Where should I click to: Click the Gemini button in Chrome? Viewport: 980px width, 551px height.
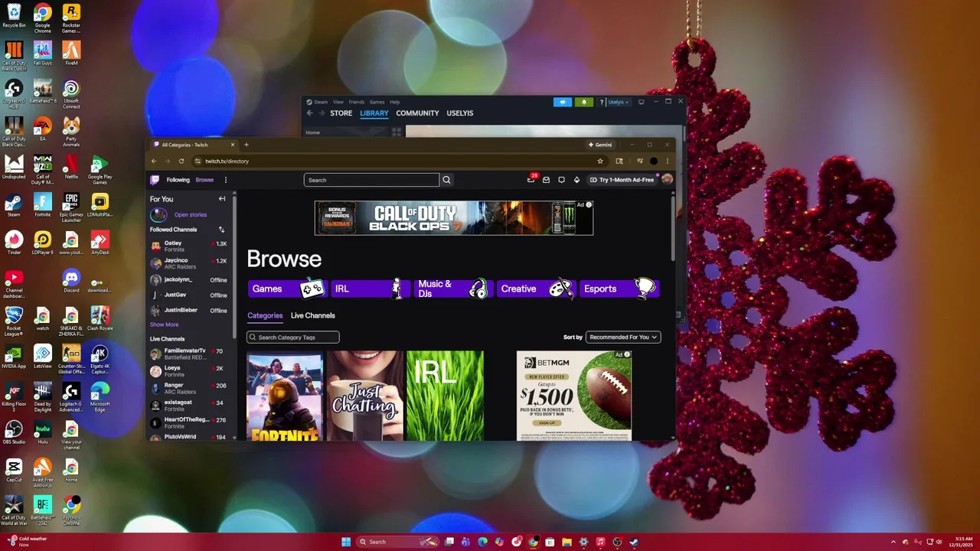click(x=599, y=145)
